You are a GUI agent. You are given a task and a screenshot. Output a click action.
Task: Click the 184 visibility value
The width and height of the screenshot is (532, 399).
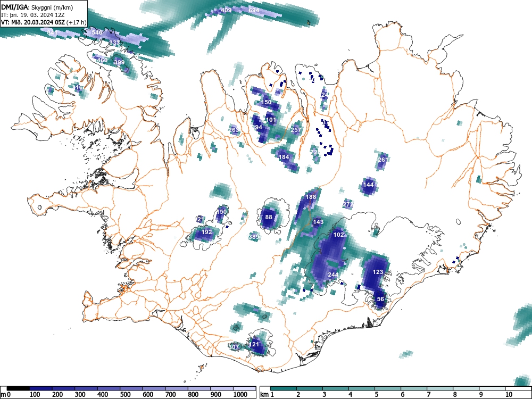tap(284, 157)
